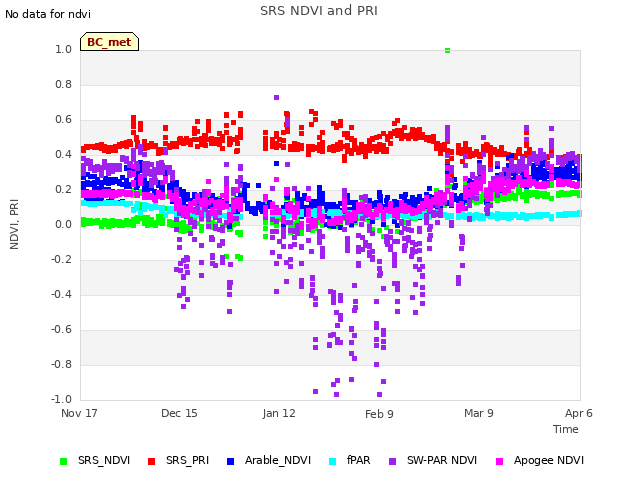
Task: Click the NDVI, PRI y-axis label
Action: tap(14, 224)
